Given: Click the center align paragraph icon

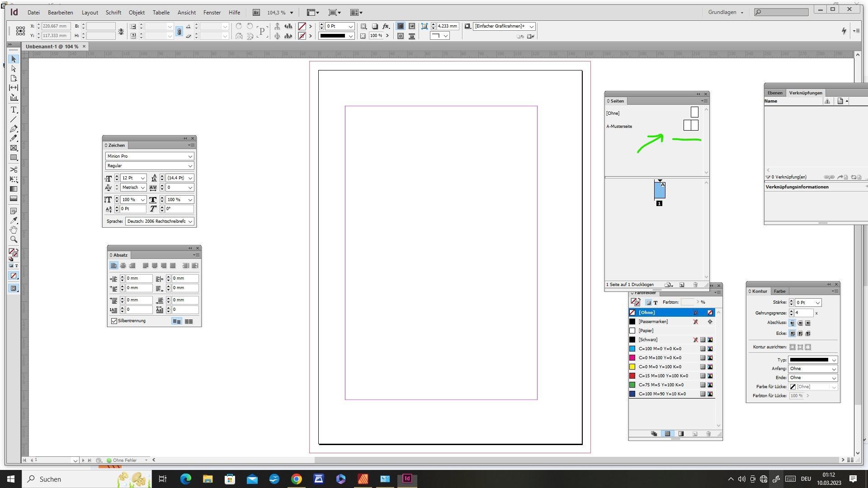Looking at the screenshot, I should (x=123, y=266).
